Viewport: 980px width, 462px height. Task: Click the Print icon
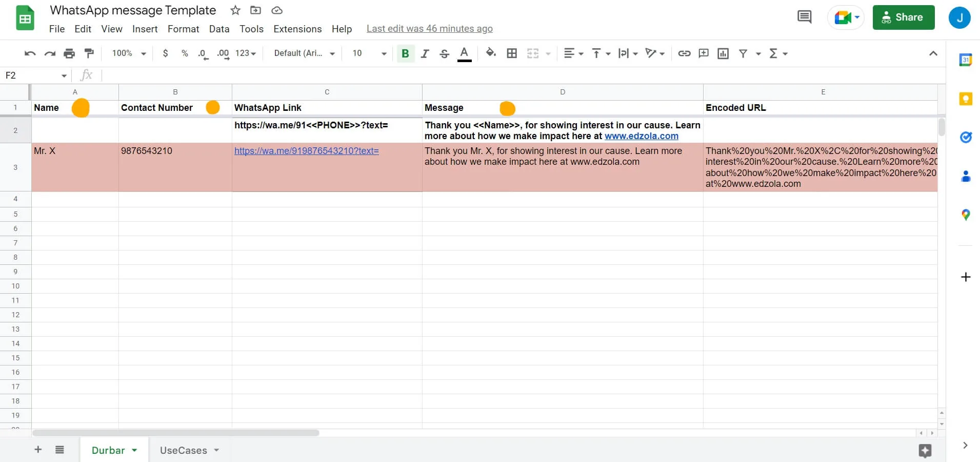pyautogui.click(x=69, y=53)
